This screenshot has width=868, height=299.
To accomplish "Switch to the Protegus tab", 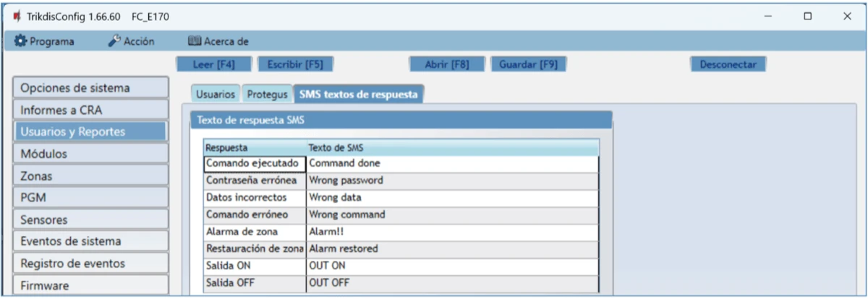I will 267,95.
